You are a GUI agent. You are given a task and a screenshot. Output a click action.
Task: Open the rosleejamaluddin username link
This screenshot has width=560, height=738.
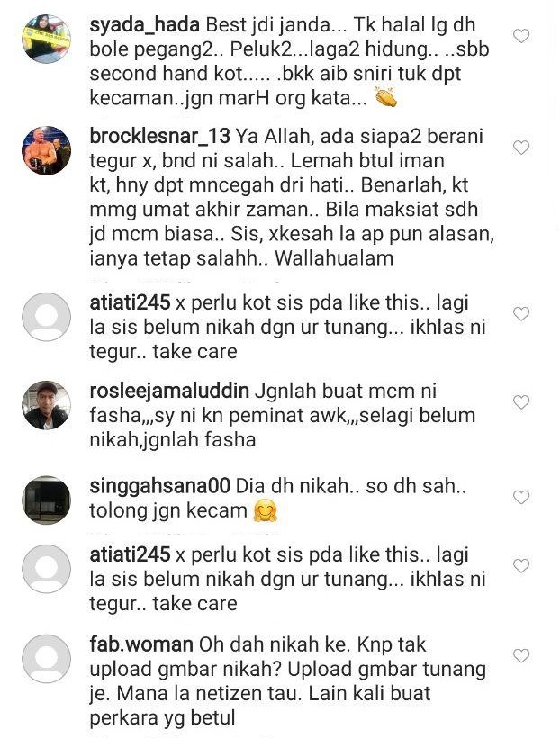tap(169, 391)
